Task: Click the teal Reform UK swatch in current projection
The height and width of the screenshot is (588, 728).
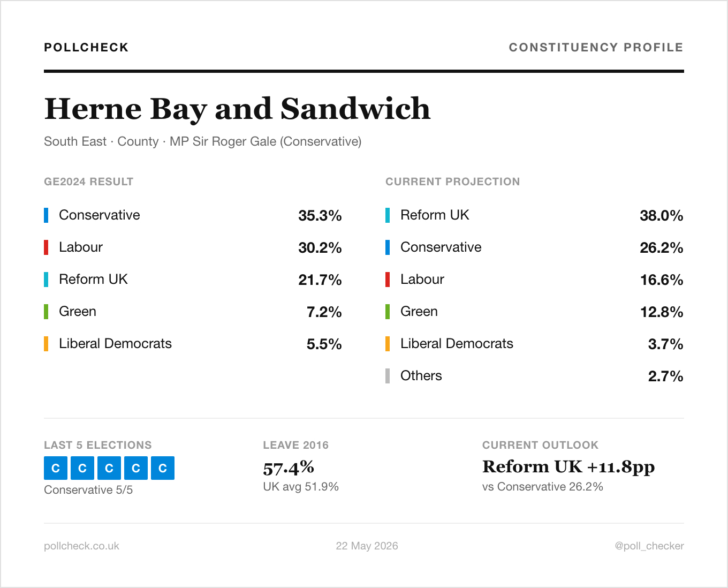Action: 388,215
